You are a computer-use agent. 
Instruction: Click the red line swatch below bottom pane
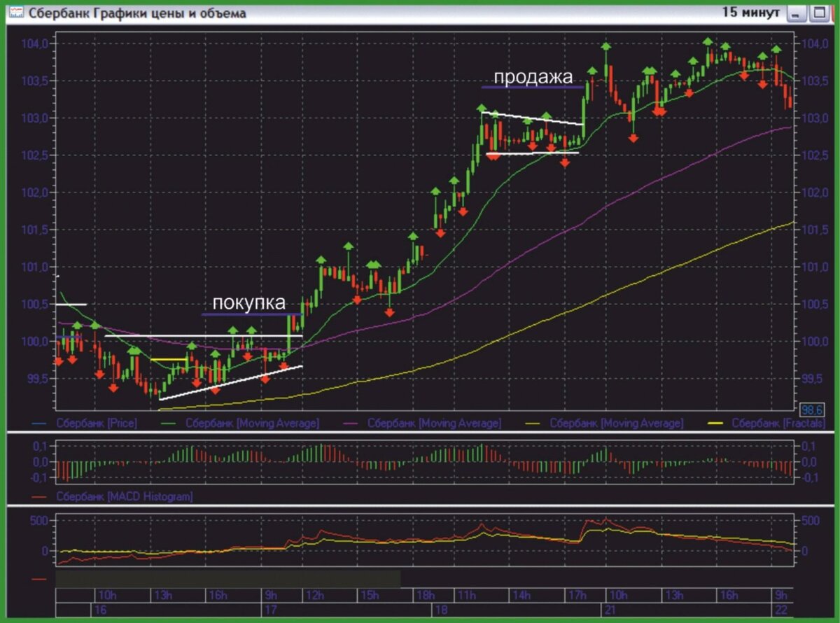[40, 579]
